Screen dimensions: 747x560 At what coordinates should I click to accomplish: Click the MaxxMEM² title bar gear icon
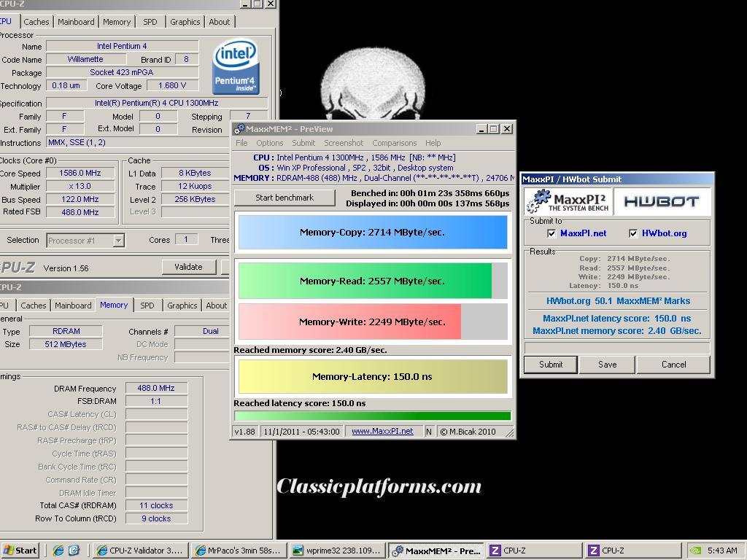pos(239,129)
